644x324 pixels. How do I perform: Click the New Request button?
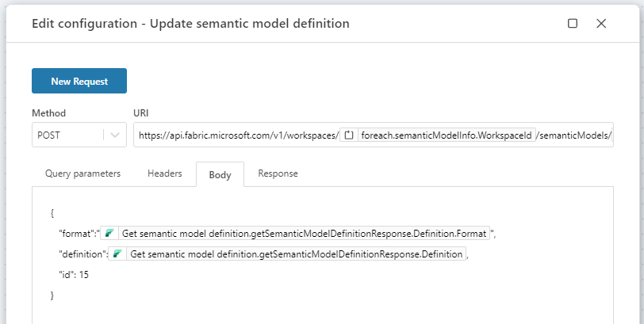coord(79,81)
